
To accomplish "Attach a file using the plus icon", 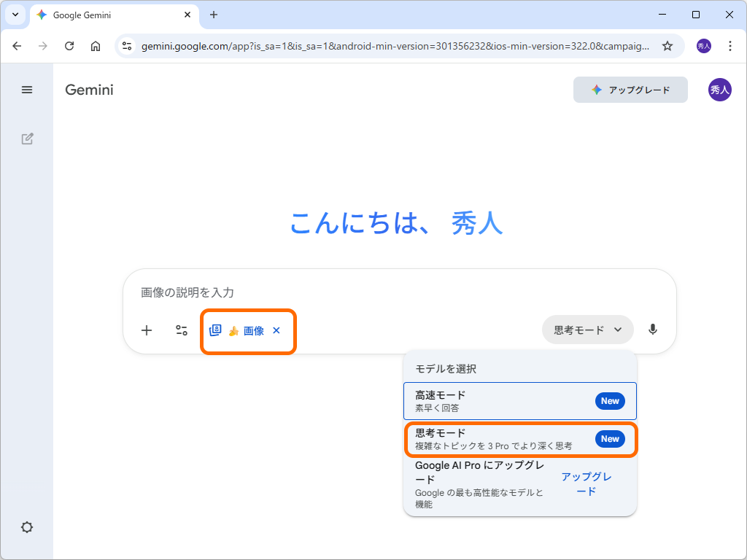I will point(146,330).
